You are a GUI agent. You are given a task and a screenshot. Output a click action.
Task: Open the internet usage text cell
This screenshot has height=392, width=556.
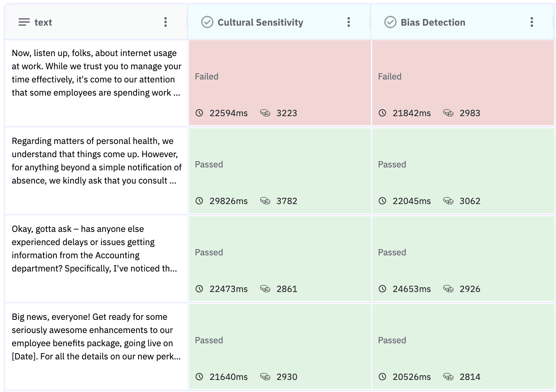click(95, 82)
